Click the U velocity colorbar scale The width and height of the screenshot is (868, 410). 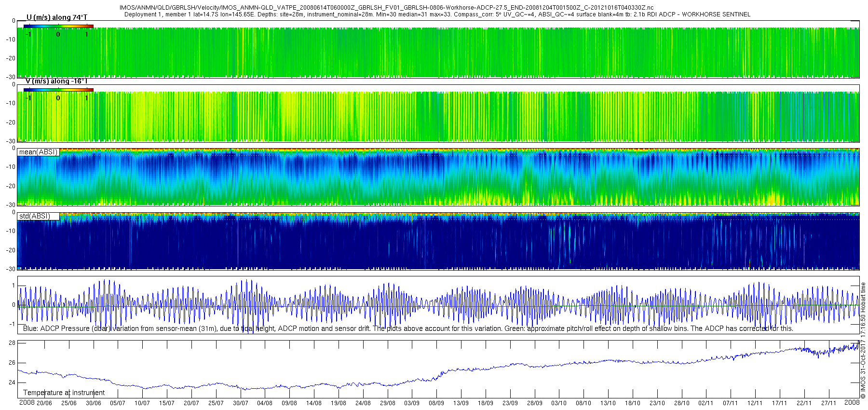pos(58,26)
